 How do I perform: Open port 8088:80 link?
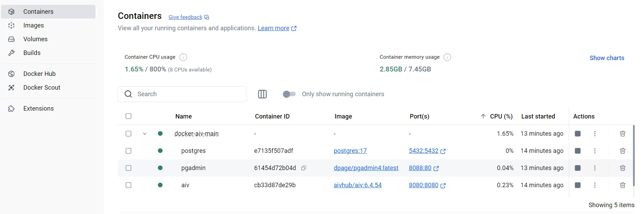[424, 168]
